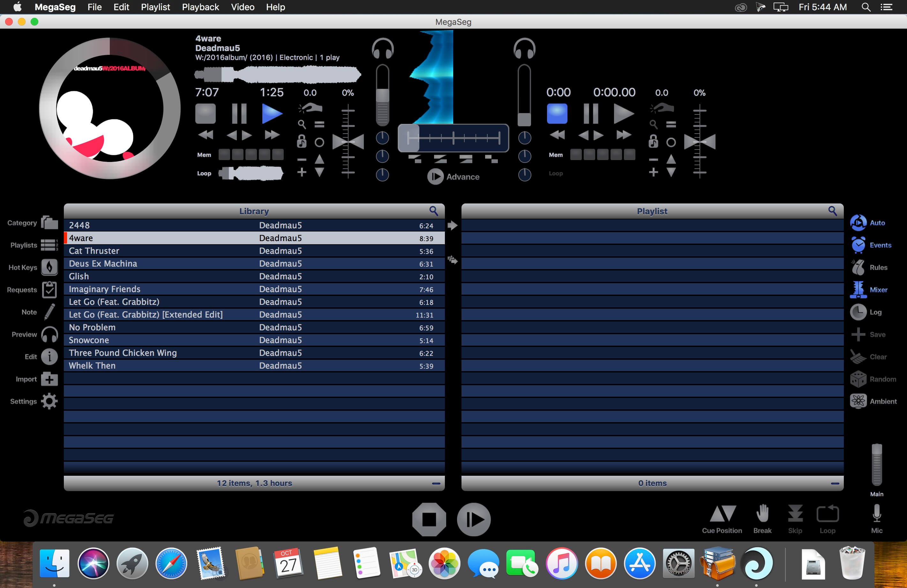Click the deadmau5 album artwork disc
Screen dimensions: 907x588
click(x=110, y=108)
